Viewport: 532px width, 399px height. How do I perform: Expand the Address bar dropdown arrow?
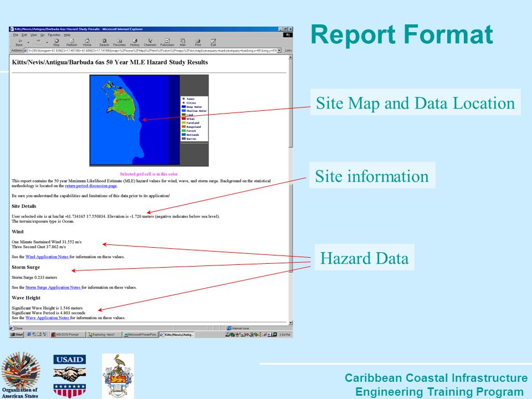[279, 50]
